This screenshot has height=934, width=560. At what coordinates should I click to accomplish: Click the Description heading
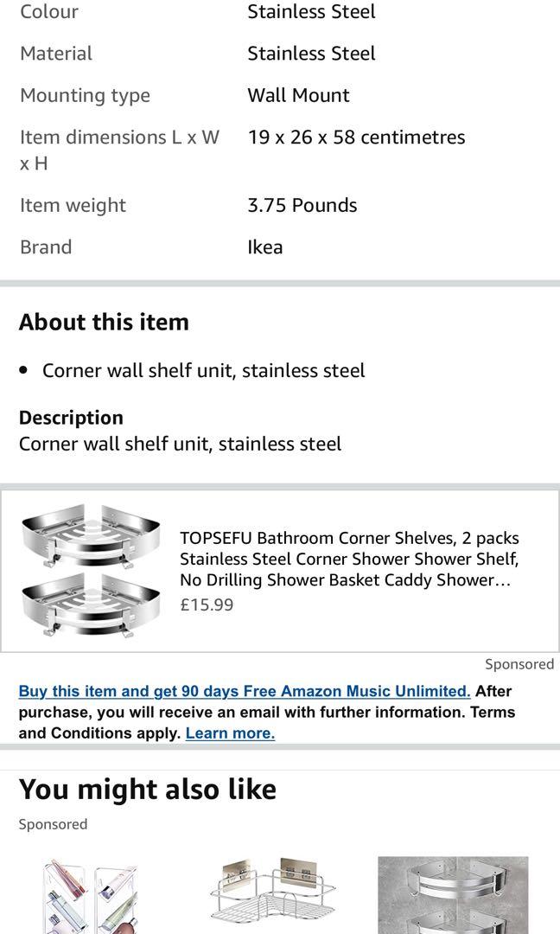71,417
